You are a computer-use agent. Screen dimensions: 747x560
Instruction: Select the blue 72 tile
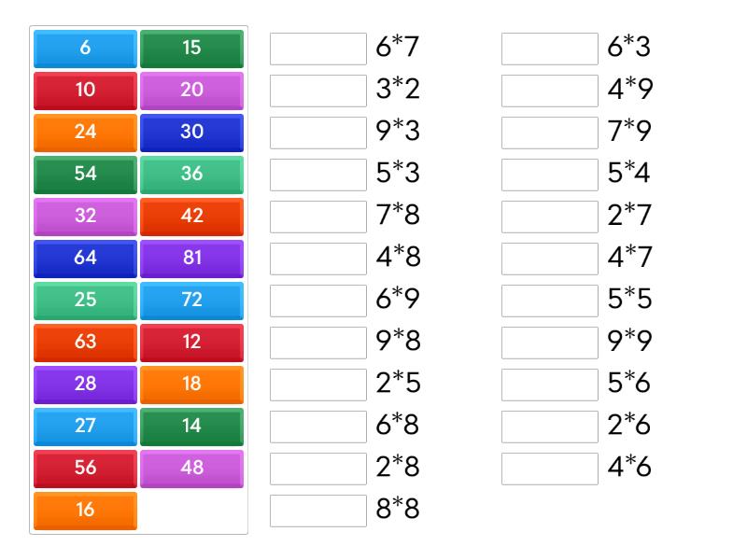click(191, 301)
